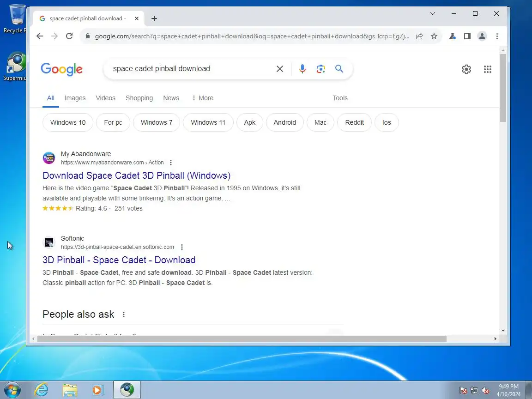Open the tab search chevron

point(433,13)
